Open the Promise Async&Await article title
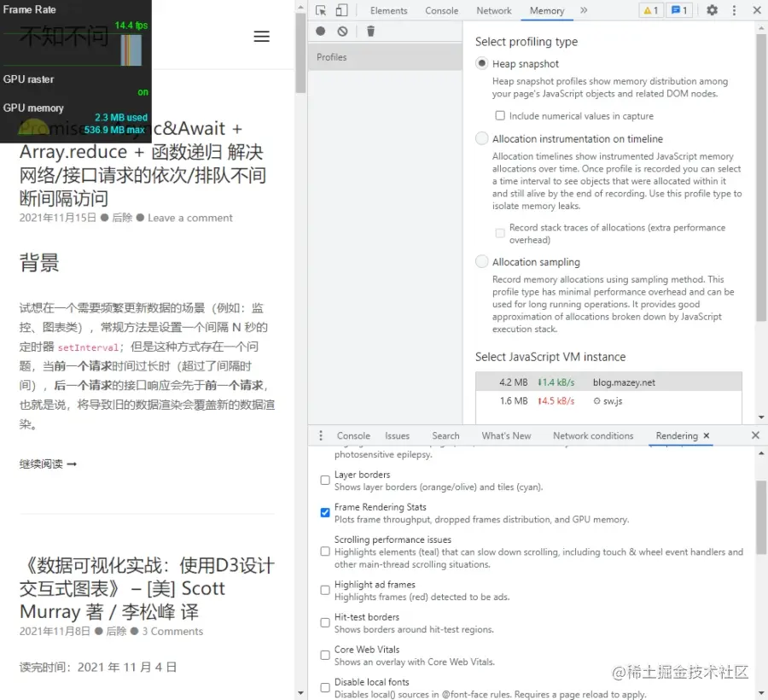The image size is (768, 700). (143, 163)
